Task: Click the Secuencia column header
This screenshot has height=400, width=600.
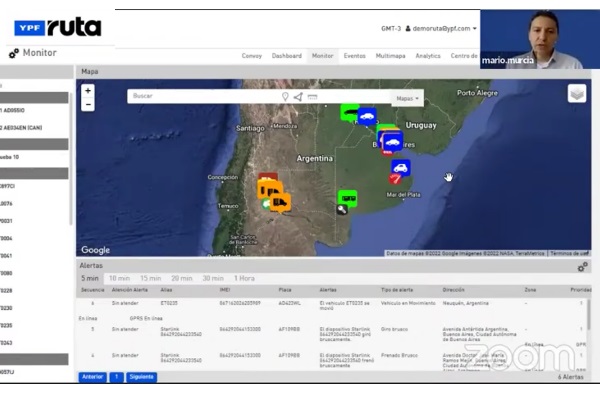Action: [x=93, y=290]
